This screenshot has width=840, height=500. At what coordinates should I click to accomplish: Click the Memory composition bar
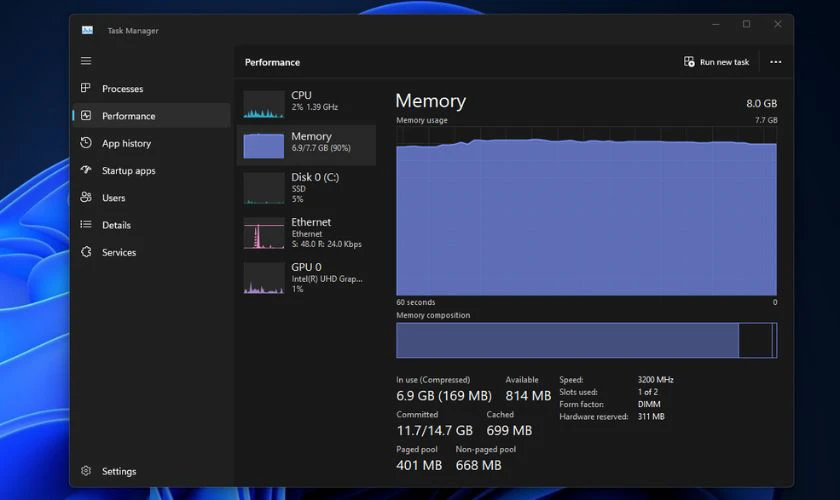tap(586, 340)
